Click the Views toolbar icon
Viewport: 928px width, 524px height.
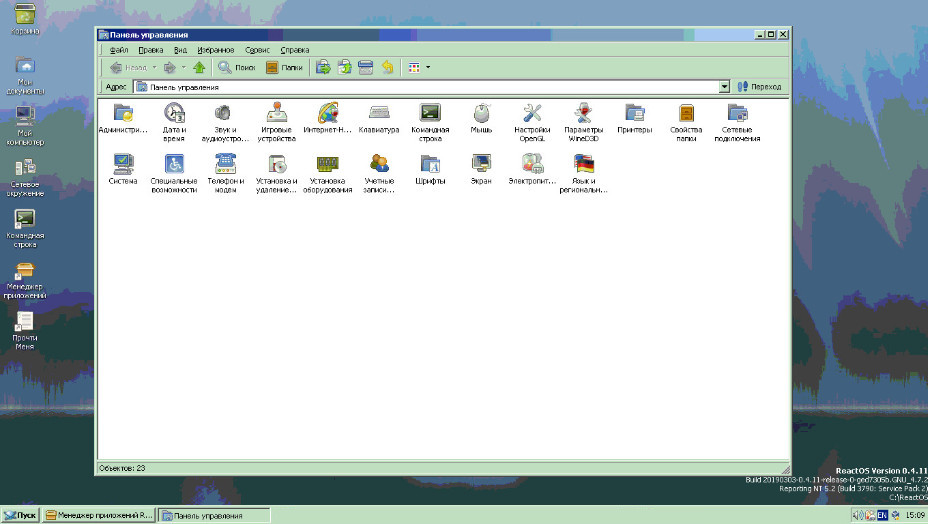[x=414, y=67]
